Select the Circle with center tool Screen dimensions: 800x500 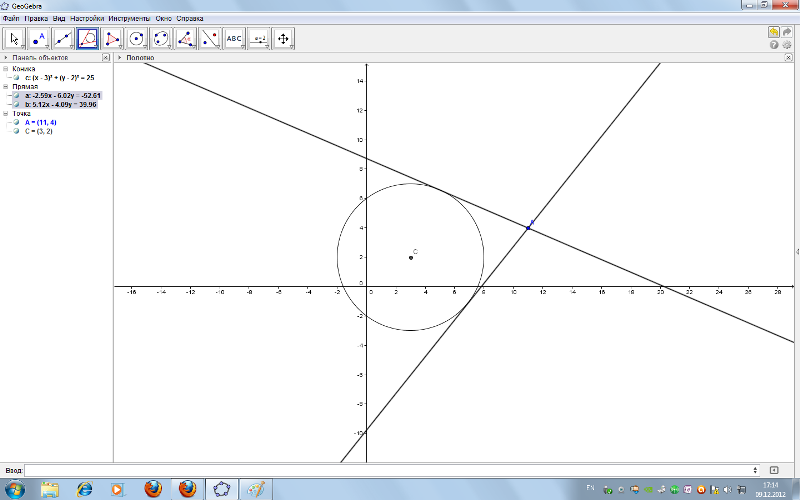[136, 39]
